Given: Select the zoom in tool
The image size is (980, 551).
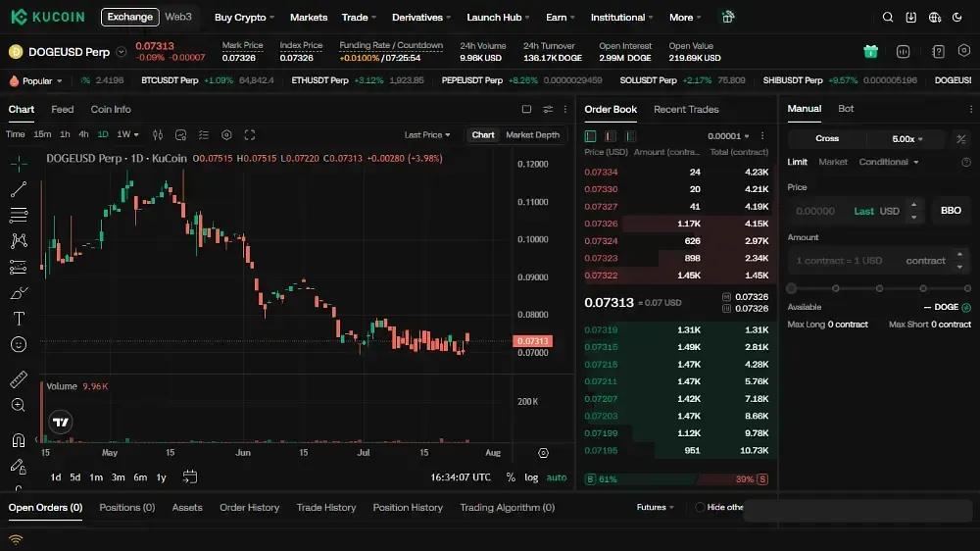Looking at the screenshot, I should [19, 405].
